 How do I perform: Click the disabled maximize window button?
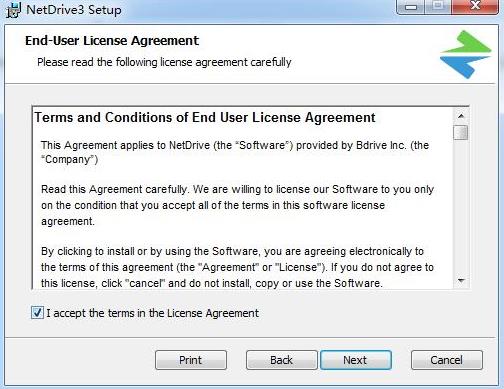point(438,7)
